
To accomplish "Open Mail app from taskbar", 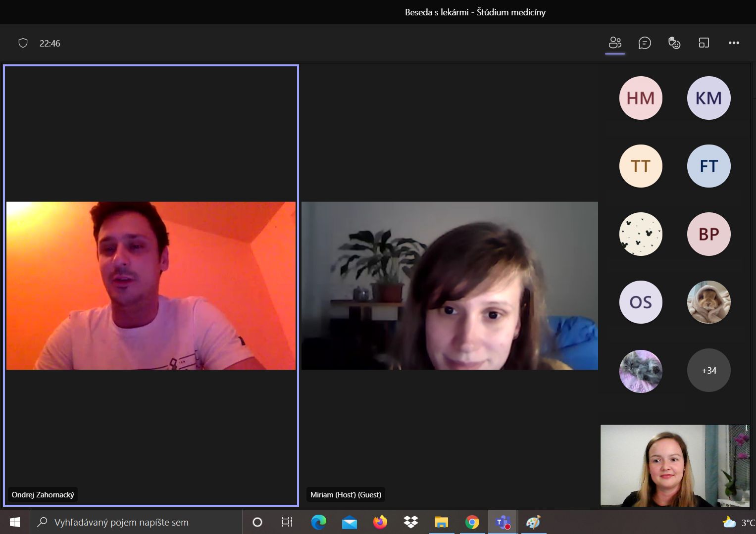I will (x=350, y=522).
